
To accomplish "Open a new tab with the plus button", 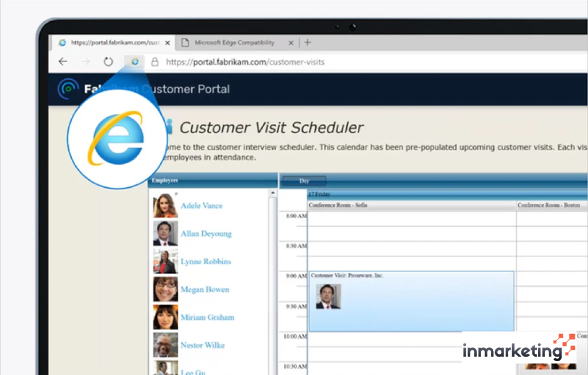I will pos(308,42).
